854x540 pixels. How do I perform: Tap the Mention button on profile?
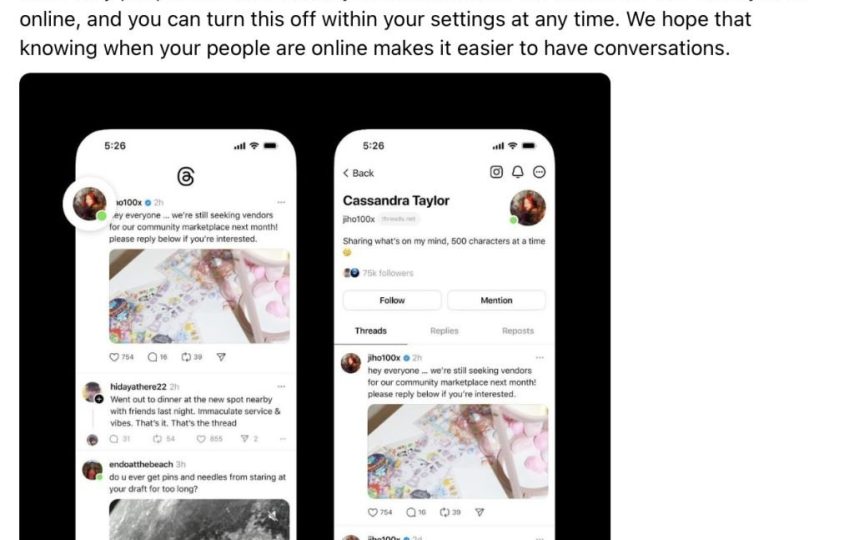coord(496,300)
